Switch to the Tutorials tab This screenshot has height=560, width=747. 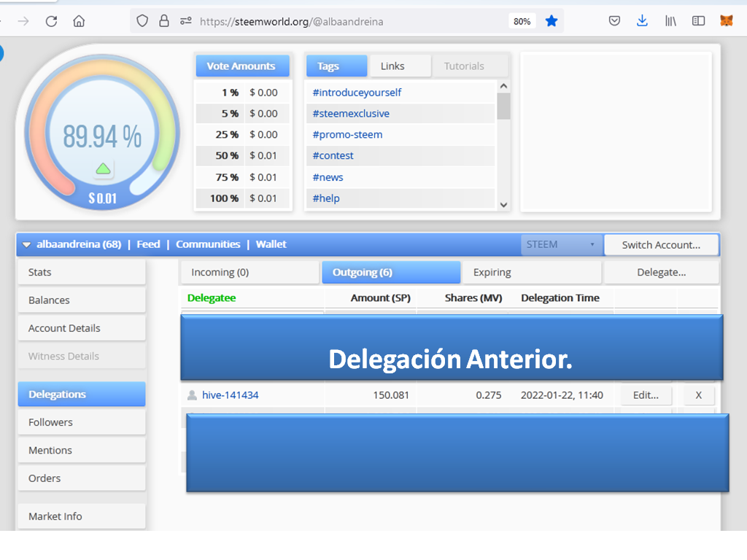[470, 66]
